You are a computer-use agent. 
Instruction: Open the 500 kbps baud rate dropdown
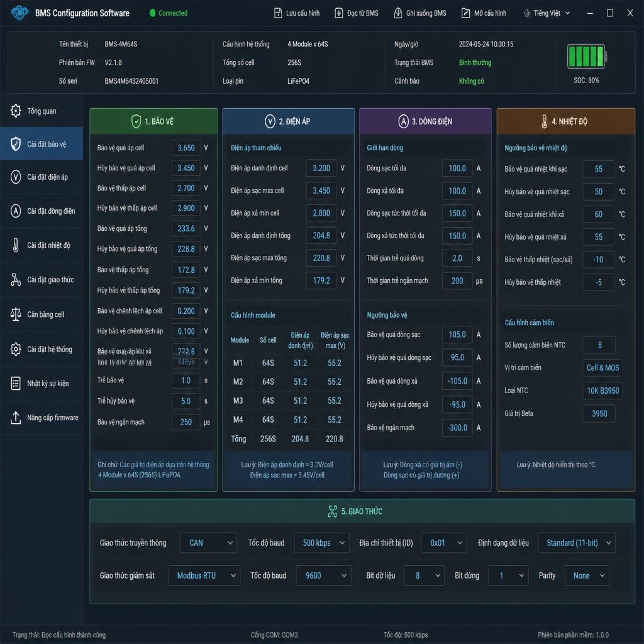321,543
